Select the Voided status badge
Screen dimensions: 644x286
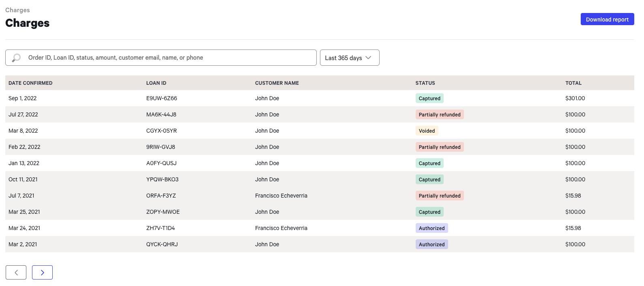pyautogui.click(x=427, y=131)
